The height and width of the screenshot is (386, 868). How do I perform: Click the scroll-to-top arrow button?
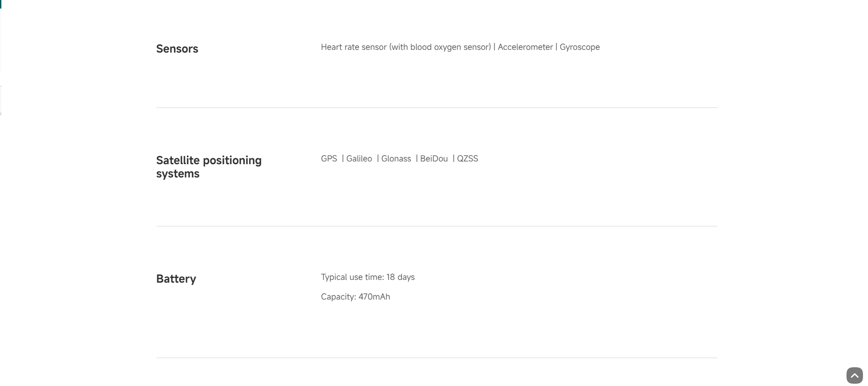pyautogui.click(x=854, y=375)
